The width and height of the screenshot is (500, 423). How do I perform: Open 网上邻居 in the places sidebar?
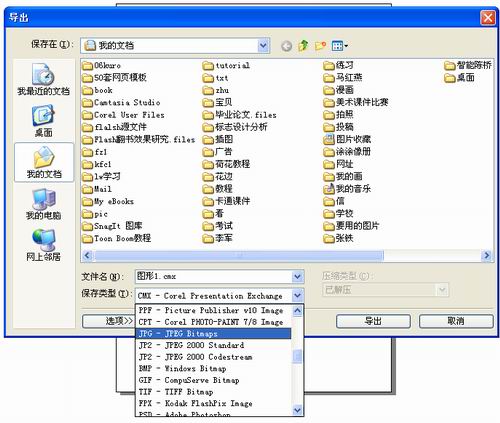(43, 245)
